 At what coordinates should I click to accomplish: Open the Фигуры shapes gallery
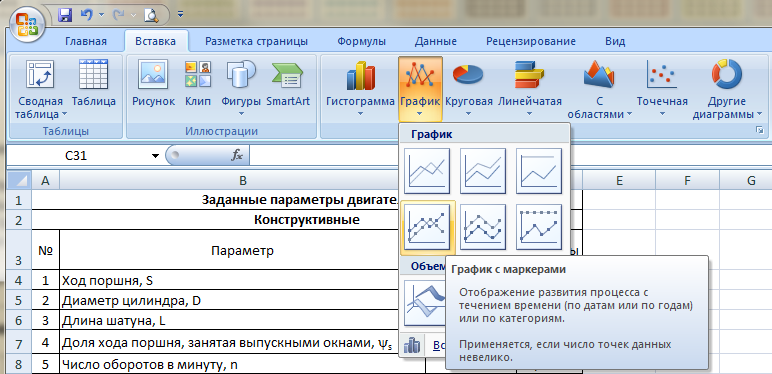(241, 89)
